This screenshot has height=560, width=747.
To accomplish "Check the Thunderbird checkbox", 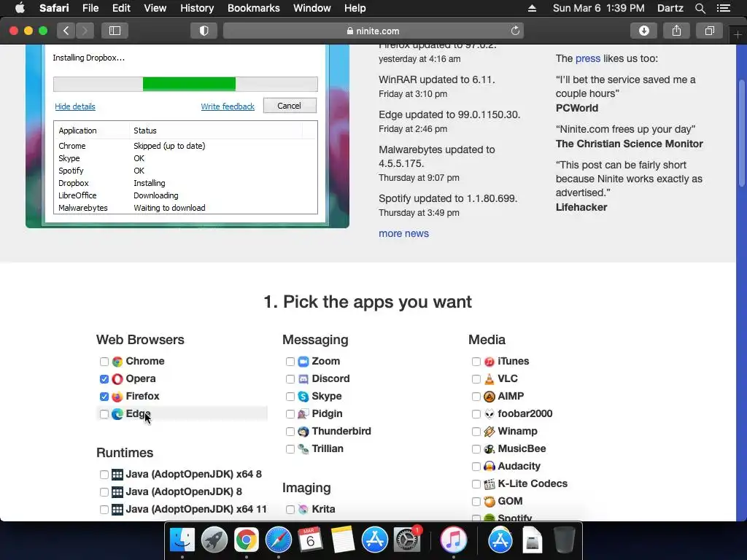I will click(x=290, y=432).
